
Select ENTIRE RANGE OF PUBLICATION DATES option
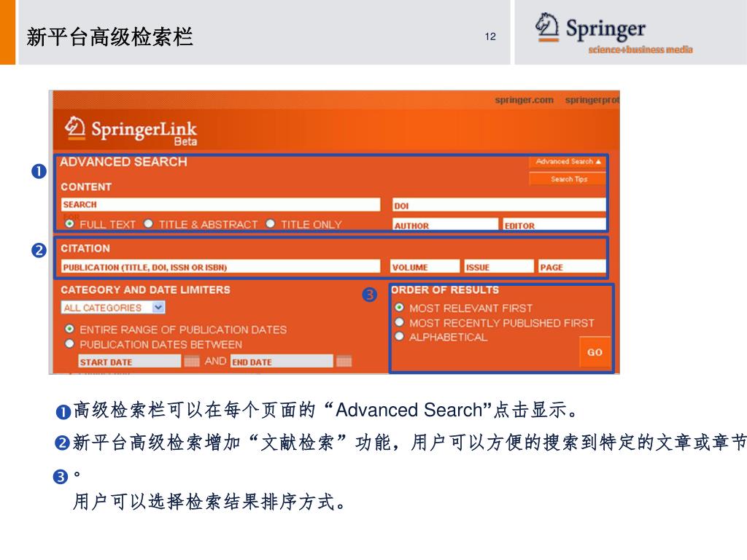[70, 329]
